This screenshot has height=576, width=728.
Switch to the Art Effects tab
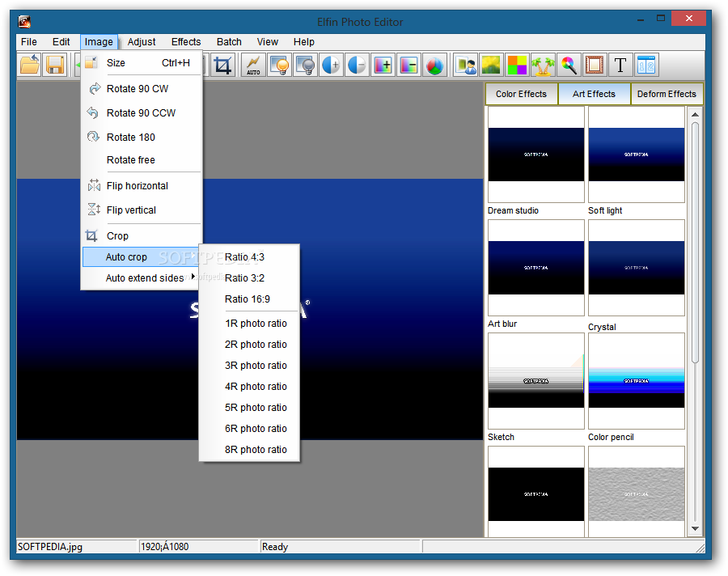[594, 94]
